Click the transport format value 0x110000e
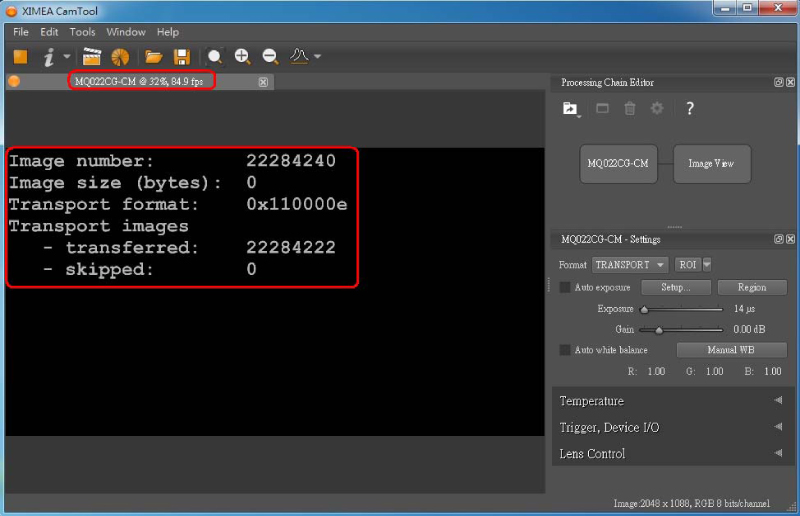This screenshot has height=516, width=800. tap(296, 204)
